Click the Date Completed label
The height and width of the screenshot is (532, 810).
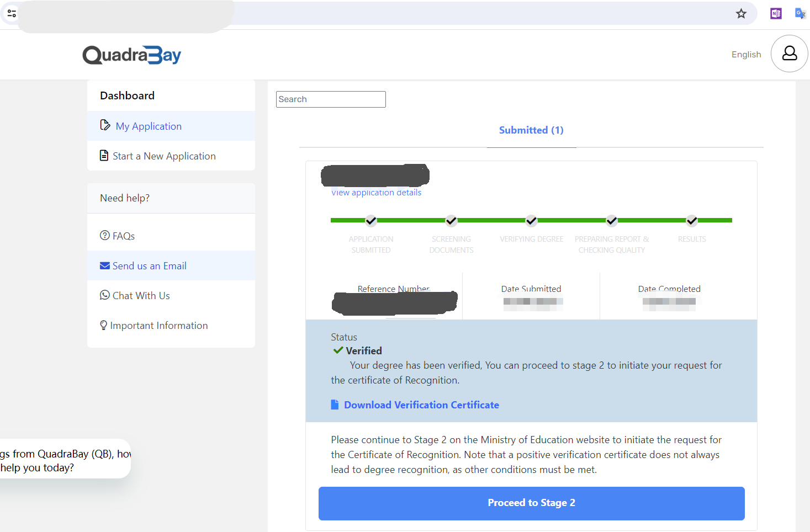669,289
